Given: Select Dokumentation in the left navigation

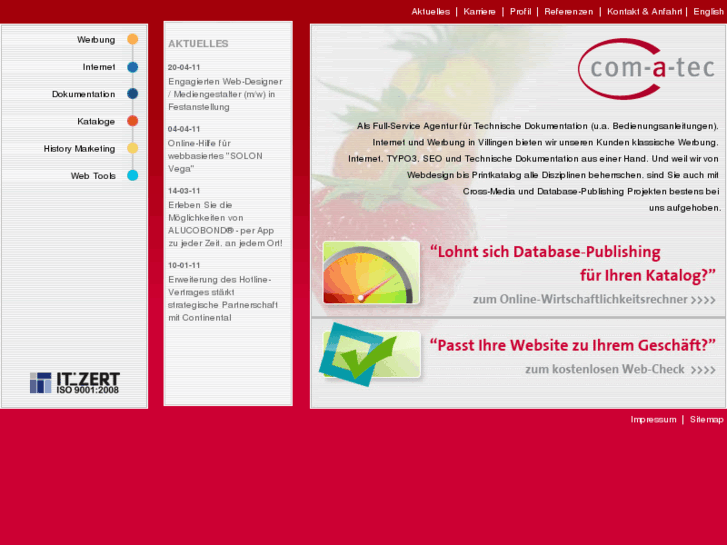Looking at the screenshot, I should pos(83,94).
